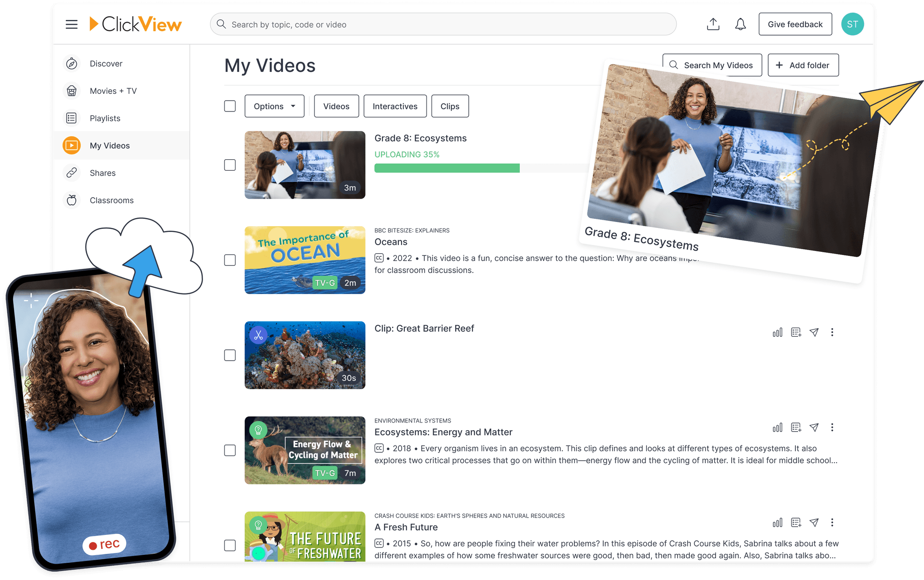
Task: Open the Options dropdown
Action: tap(274, 106)
